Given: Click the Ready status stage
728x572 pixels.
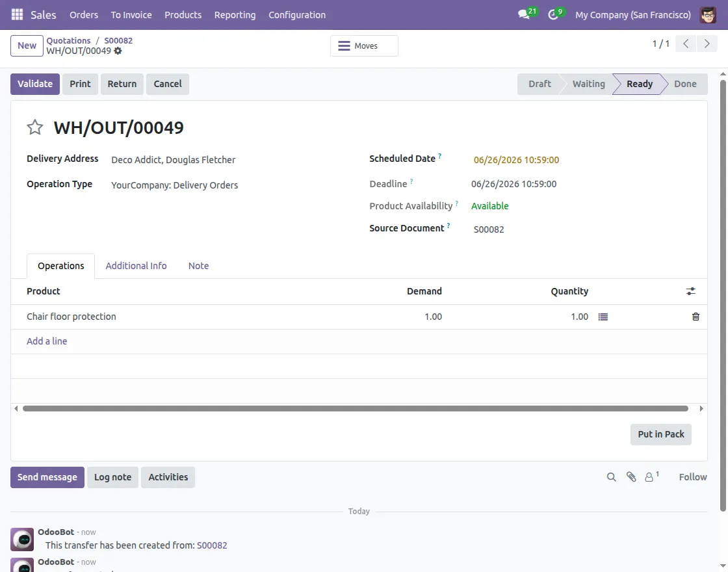Looking at the screenshot, I should pos(640,84).
